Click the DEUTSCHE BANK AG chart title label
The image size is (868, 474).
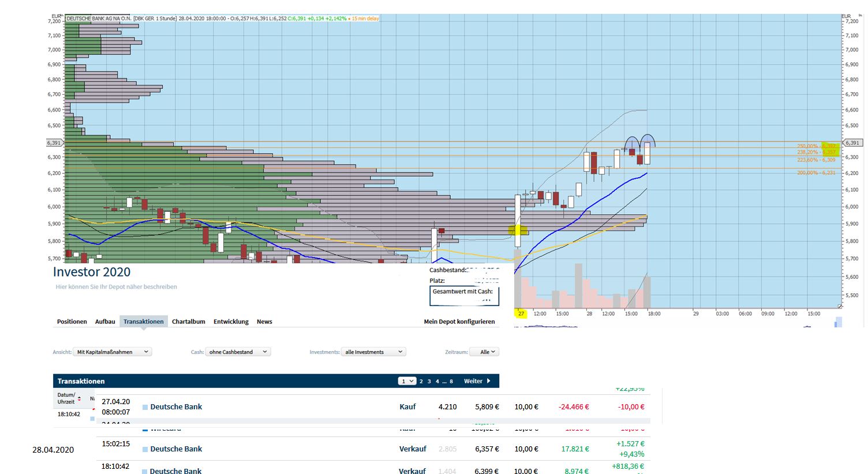99,18
